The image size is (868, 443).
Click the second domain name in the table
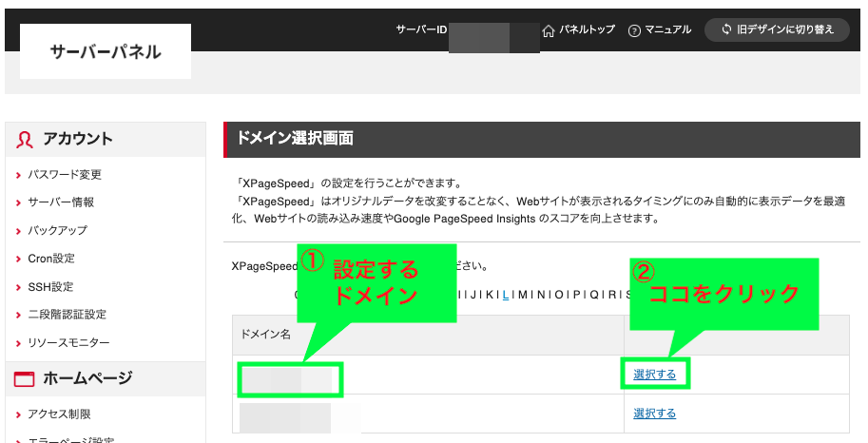pos(285,415)
